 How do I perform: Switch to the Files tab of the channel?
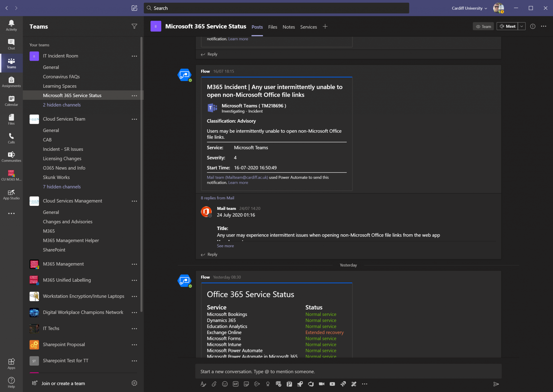[x=272, y=27]
